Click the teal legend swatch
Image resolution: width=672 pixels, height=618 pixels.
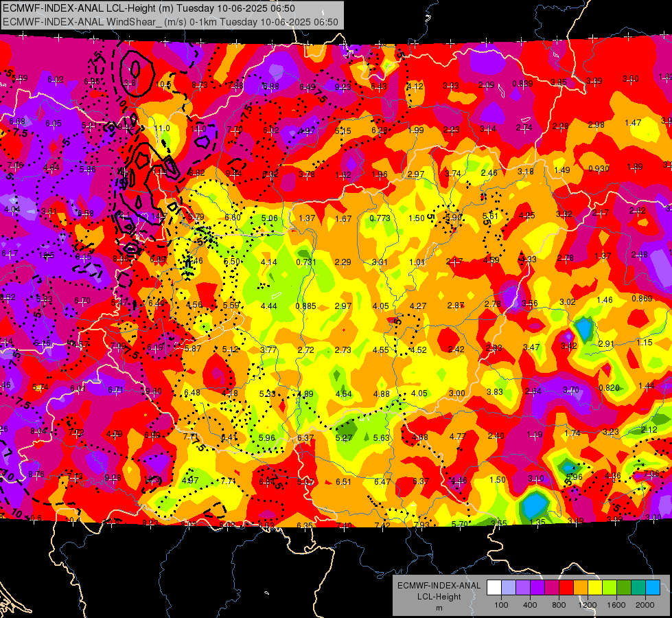pos(638,588)
